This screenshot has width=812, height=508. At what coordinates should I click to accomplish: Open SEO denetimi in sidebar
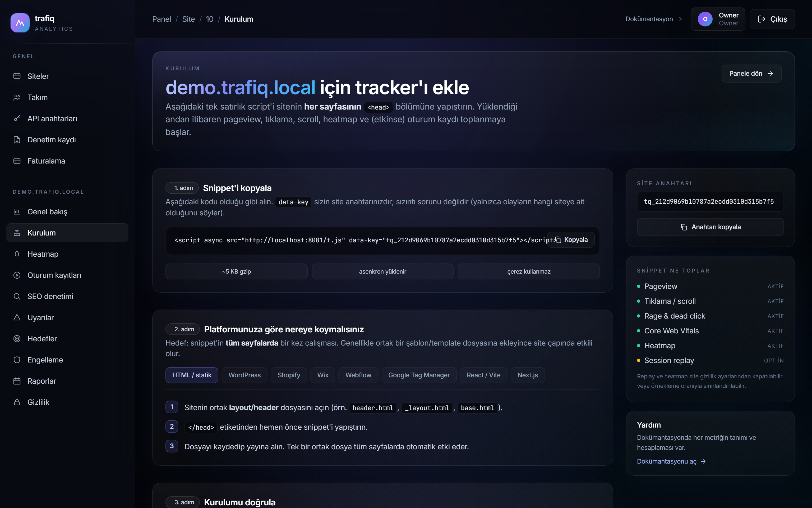pyautogui.click(x=67, y=296)
